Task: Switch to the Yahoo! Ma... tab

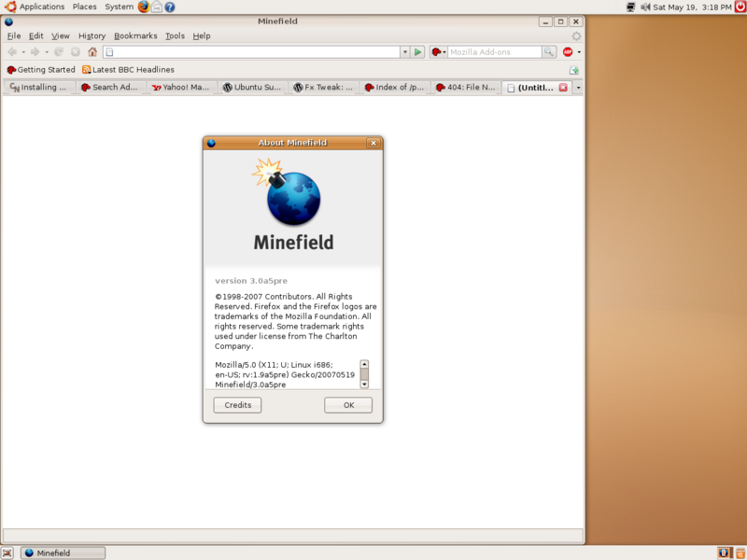Action: point(181,88)
